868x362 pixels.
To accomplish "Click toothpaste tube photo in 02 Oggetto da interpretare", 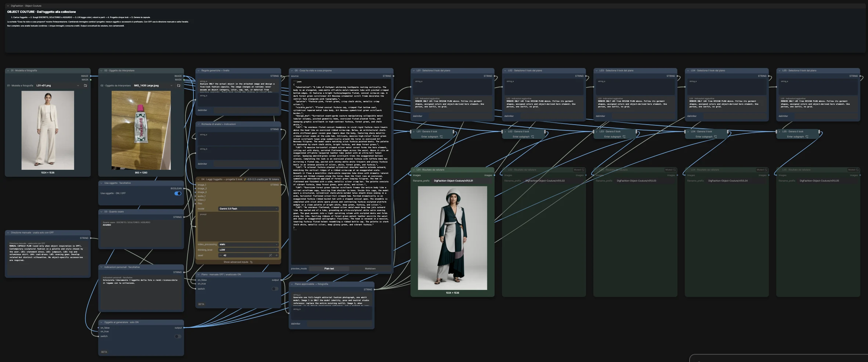I will pyautogui.click(x=141, y=130).
